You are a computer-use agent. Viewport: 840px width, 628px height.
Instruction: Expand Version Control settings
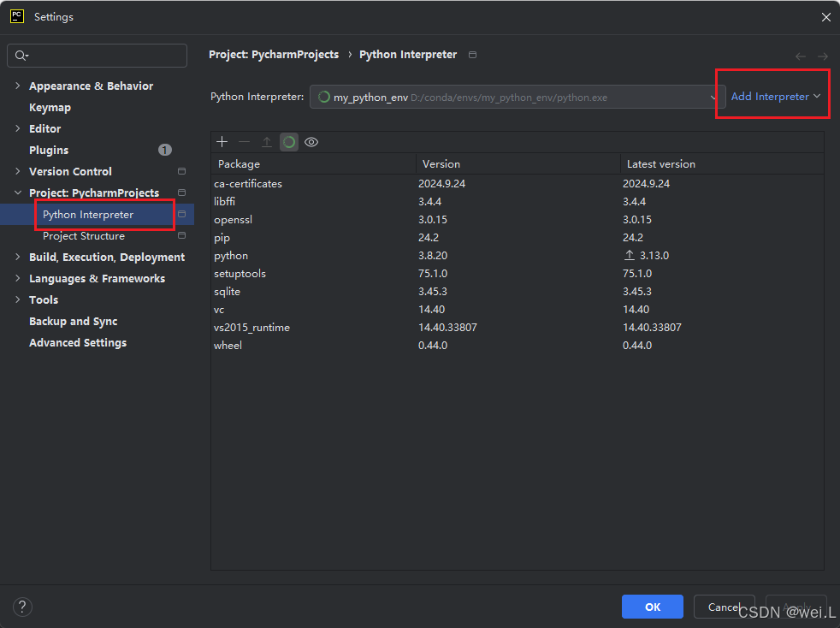(18, 171)
